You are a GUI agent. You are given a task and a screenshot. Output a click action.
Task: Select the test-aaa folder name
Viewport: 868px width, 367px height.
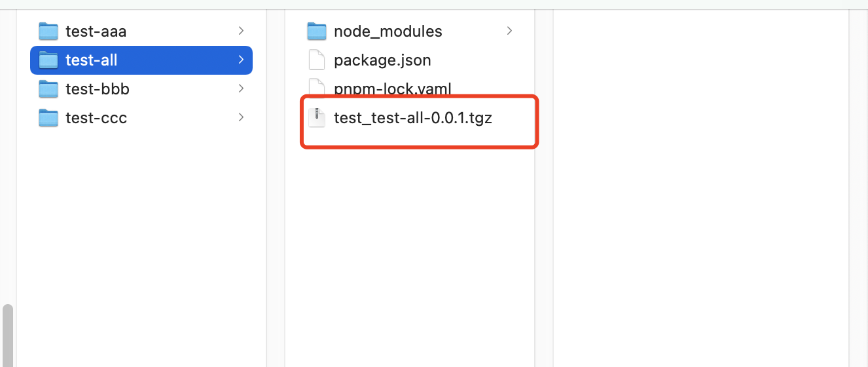pos(96,31)
